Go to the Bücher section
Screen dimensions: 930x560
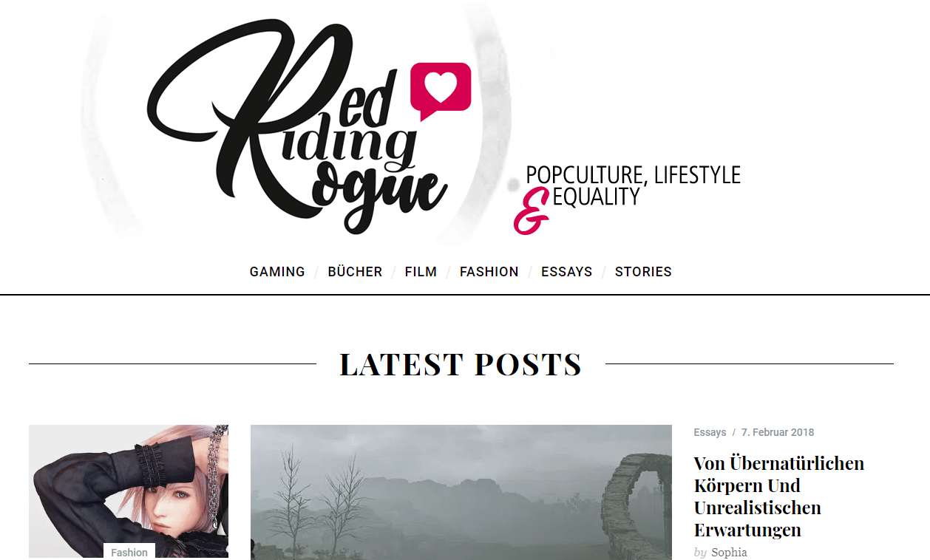[355, 272]
